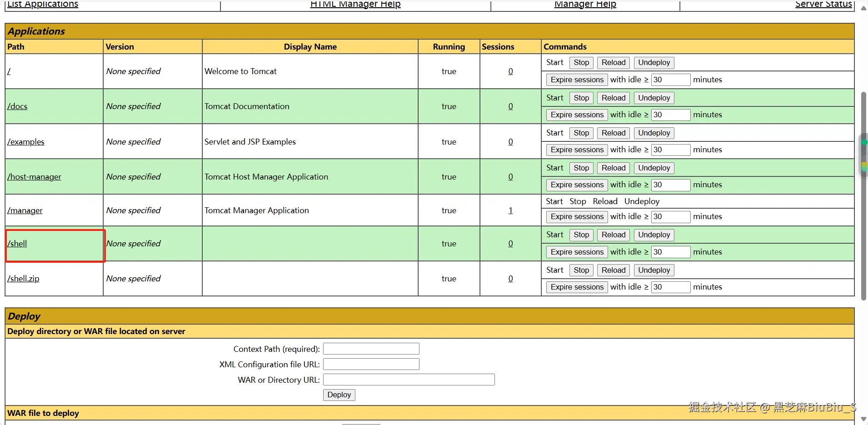Edit idle minutes field for root / application
The height and width of the screenshot is (425, 868).
pyautogui.click(x=671, y=80)
